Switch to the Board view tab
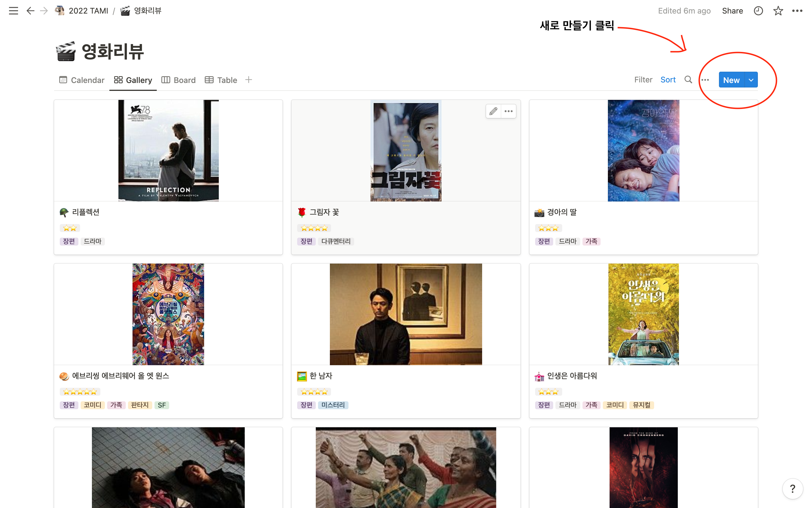The image size is (812, 508). click(x=178, y=80)
